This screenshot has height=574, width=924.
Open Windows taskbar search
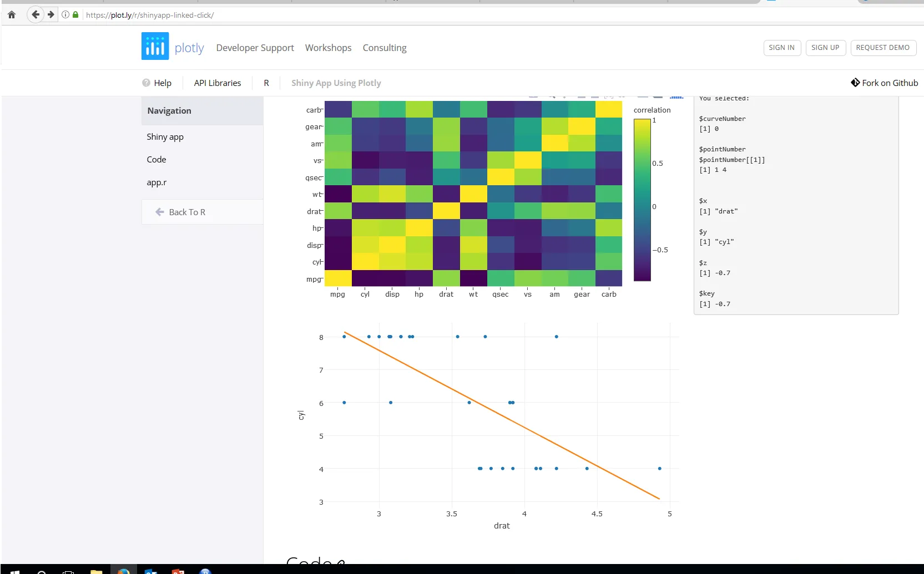41,571
